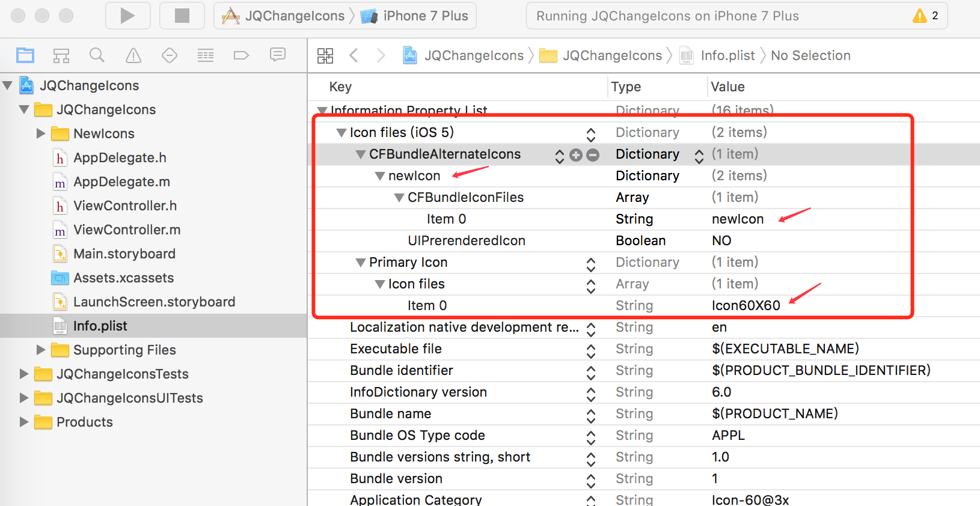Image resolution: width=980 pixels, height=506 pixels.
Task: Collapse the Icon files array under Primary Icon
Action: click(380, 284)
